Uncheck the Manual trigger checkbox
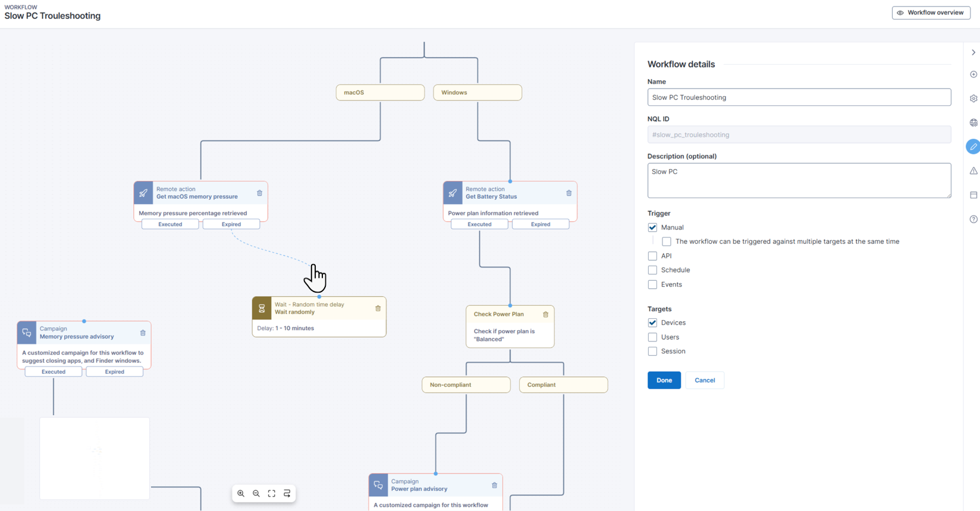 coord(652,227)
